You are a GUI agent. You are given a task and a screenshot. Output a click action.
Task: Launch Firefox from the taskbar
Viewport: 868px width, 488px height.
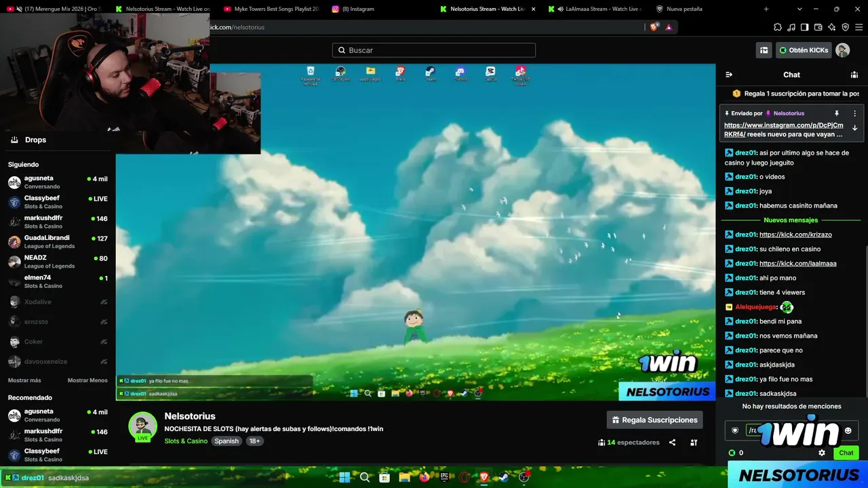[x=425, y=477]
